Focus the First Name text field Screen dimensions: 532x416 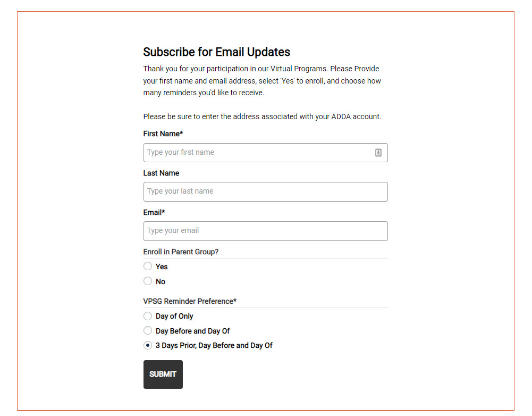click(x=258, y=153)
